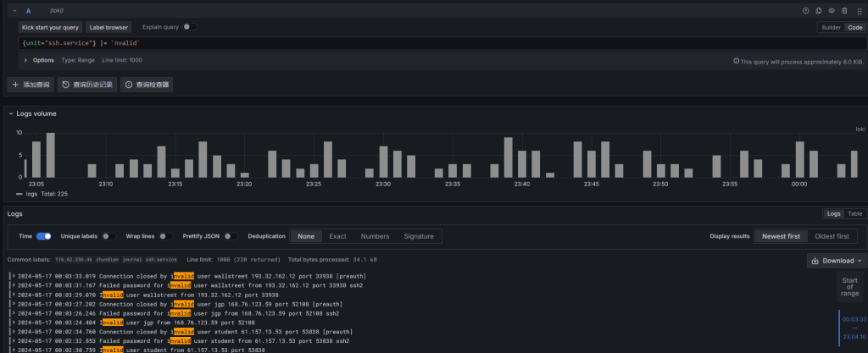Viewport: 868px width, 353px height.
Task: Delete query A with the trash icon
Action: [x=844, y=10]
